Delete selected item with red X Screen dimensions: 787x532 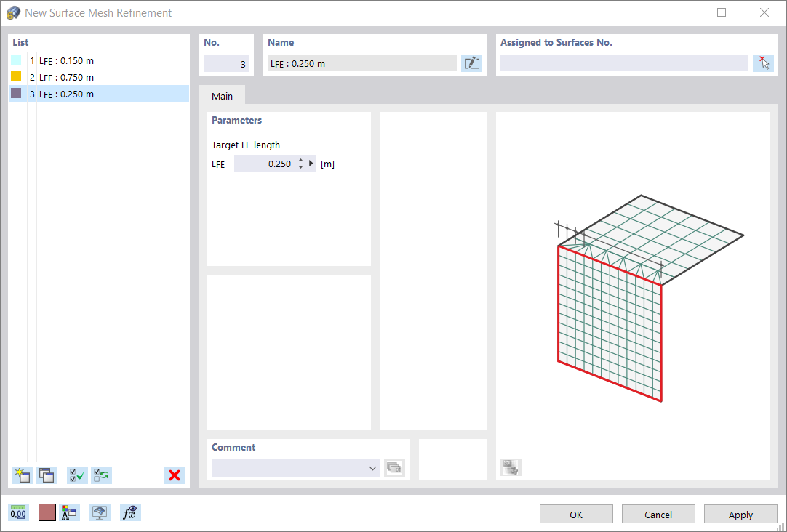pos(175,475)
